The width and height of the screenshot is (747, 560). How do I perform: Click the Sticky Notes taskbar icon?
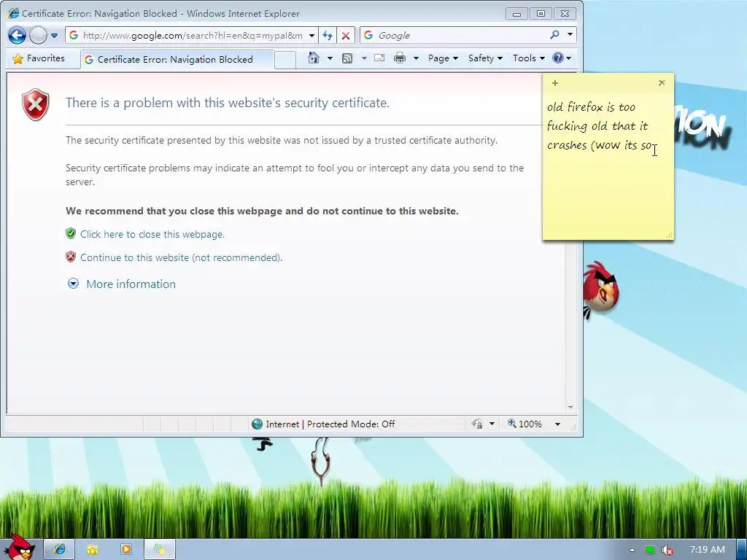point(160,550)
